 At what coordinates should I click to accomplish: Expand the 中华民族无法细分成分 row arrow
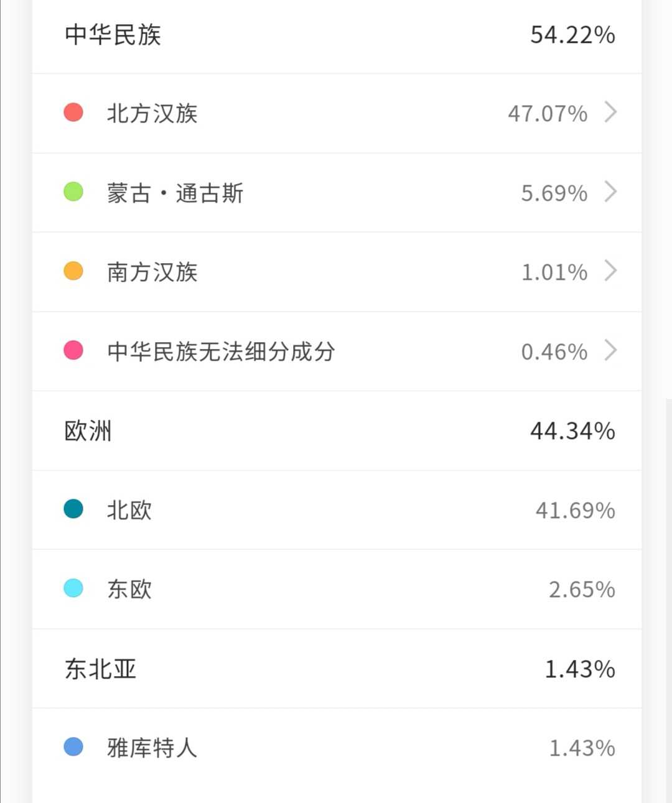(610, 351)
